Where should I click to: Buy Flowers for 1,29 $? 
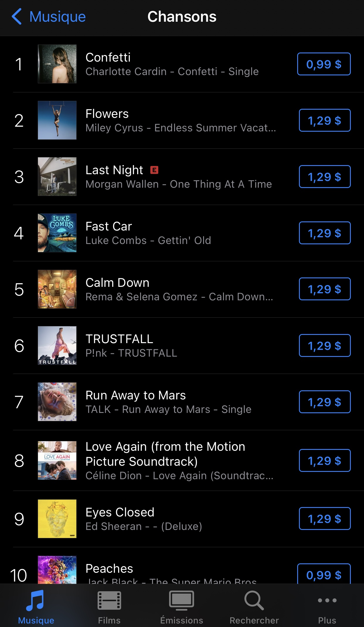coord(324,121)
